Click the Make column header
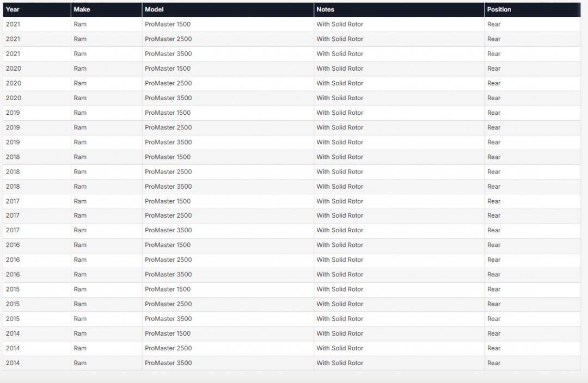588x383 pixels. point(82,9)
